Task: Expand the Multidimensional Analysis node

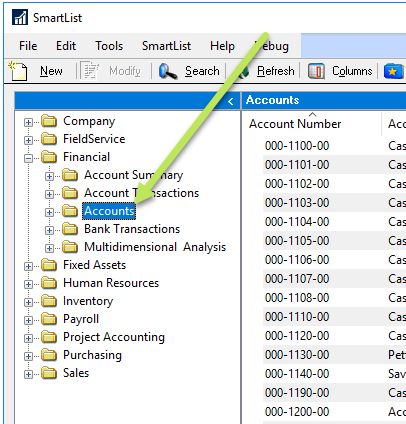Action: coord(49,248)
